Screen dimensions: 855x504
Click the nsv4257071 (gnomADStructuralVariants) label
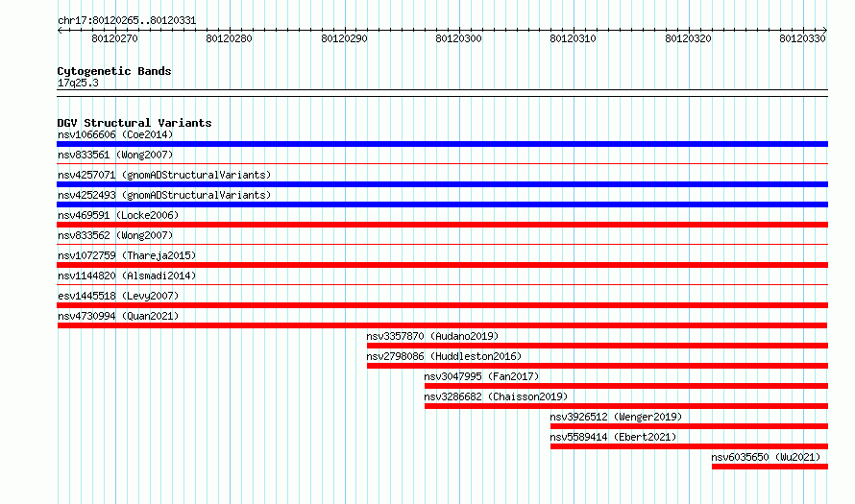point(164,175)
